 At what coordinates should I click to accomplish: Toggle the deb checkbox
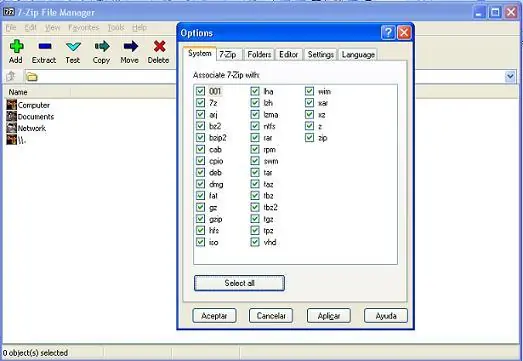200,172
